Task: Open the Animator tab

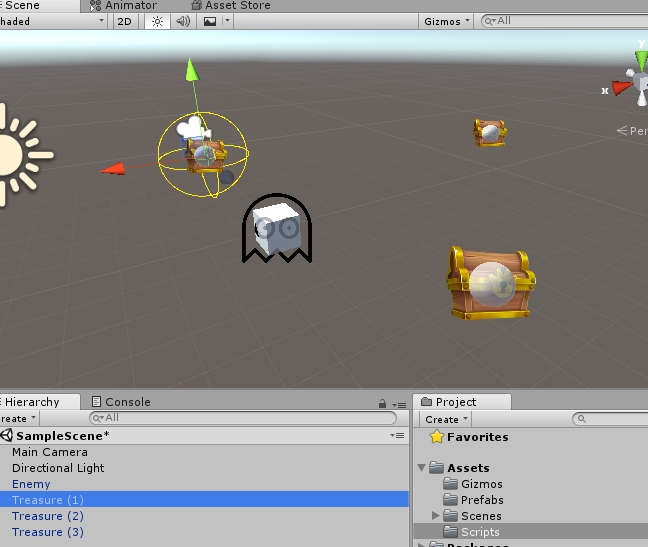Action: click(x=124, y=6)
